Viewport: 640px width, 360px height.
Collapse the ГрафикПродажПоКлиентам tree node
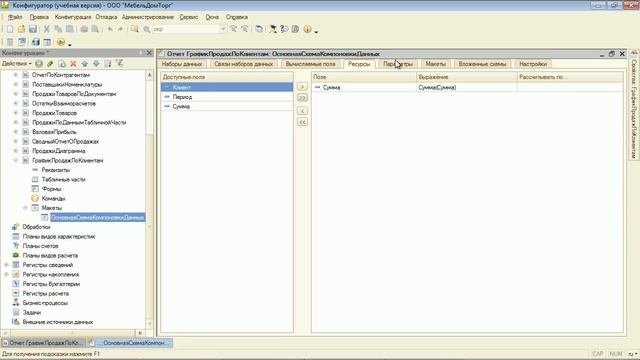pyautogui.click(x=16, y=160)
